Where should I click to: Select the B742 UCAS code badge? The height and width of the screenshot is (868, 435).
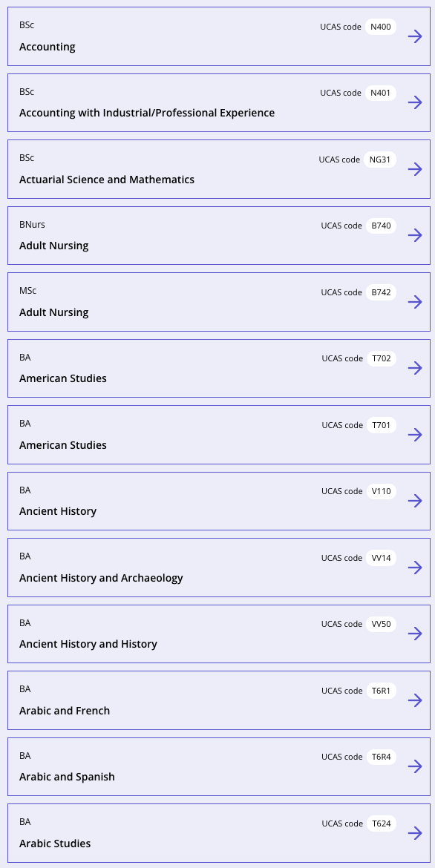pos(382,292)
